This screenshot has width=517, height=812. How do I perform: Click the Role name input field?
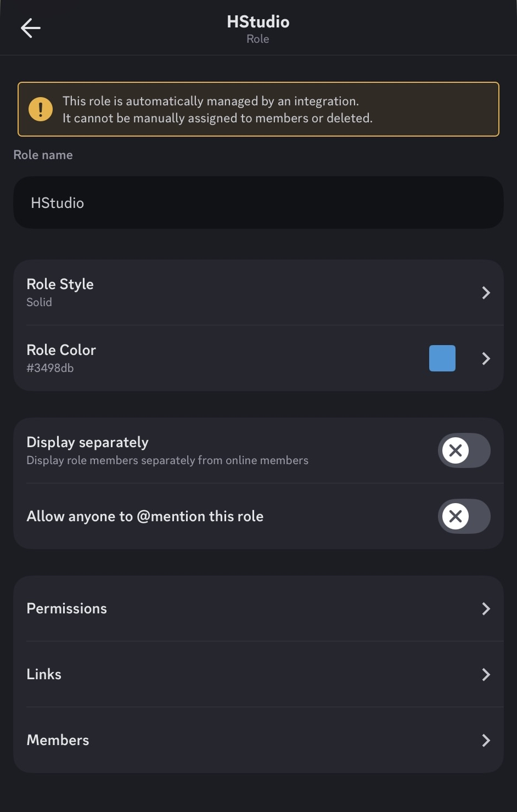[258, 202]
